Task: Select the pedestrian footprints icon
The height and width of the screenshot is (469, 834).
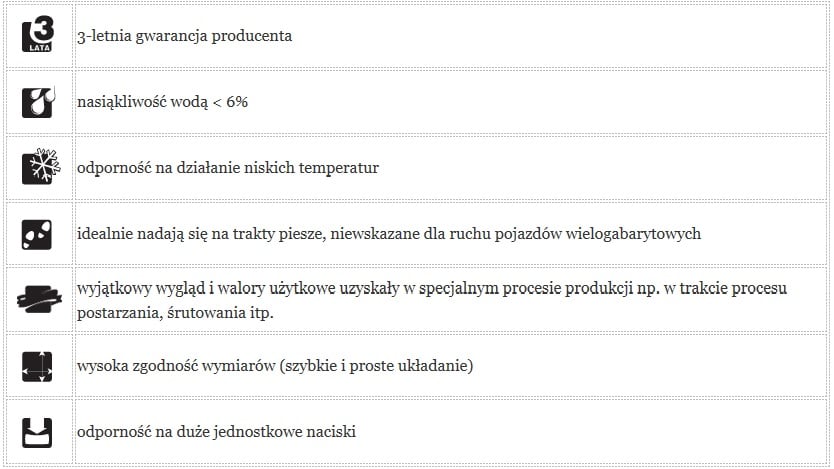Action: pyautogui.click(x=37, y=234)
